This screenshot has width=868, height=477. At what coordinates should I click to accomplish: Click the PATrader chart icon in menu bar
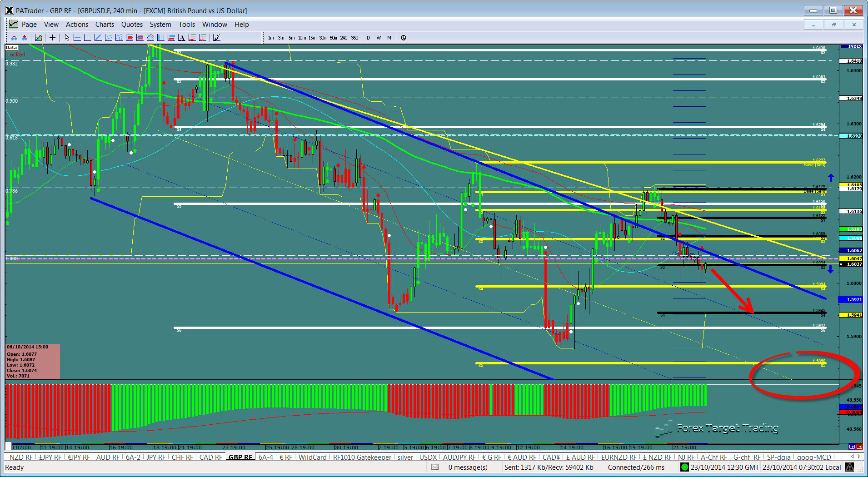tap(14, 24)
